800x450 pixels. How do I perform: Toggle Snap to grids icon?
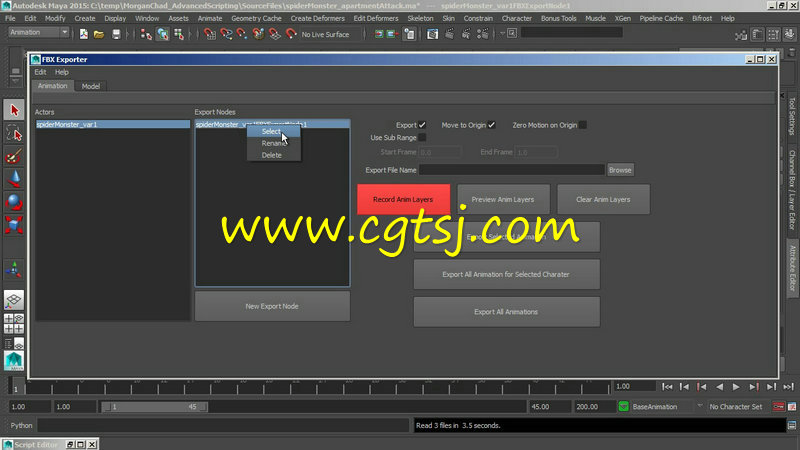coord(210,34)
